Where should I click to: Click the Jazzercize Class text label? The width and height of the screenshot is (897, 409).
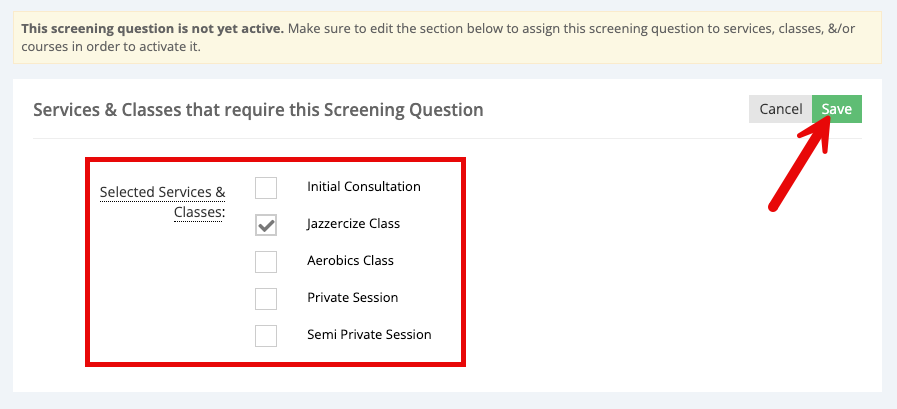354,224
